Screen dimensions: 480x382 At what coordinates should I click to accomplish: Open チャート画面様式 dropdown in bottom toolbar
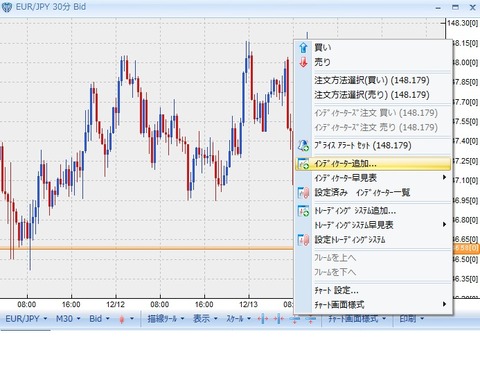pyautogui.click(x=357, y=319)
